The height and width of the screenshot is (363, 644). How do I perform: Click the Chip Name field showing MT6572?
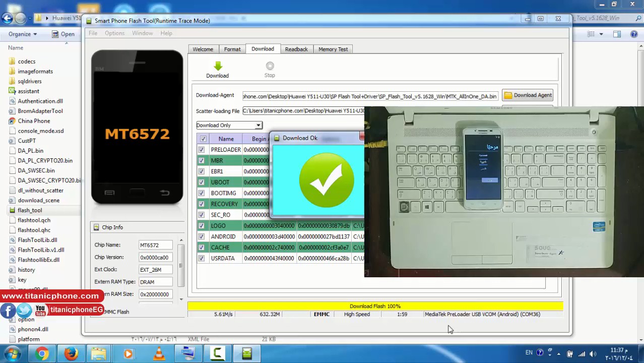(x=156, y=245)
